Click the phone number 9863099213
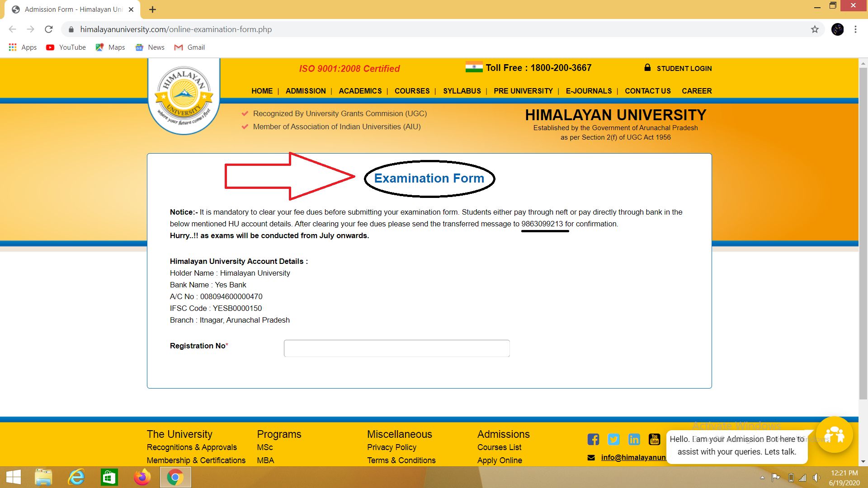This screenshot has height=488, width=868. 542,224
